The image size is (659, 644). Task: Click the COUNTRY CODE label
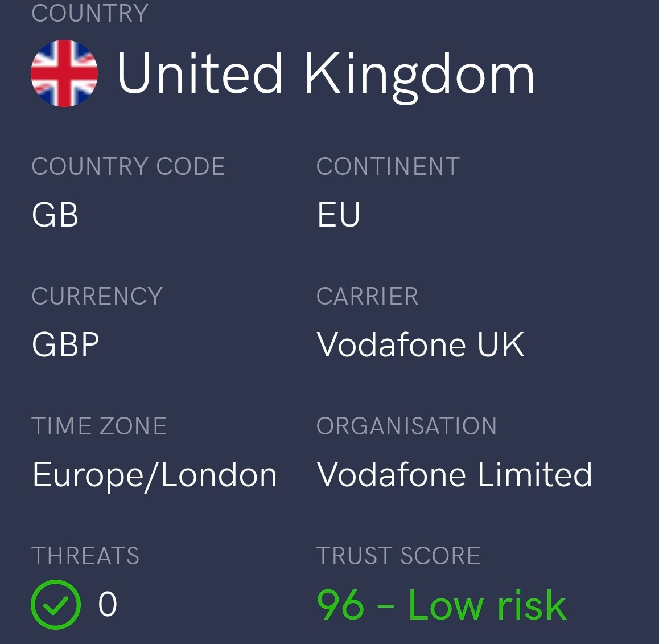[129, 166]
